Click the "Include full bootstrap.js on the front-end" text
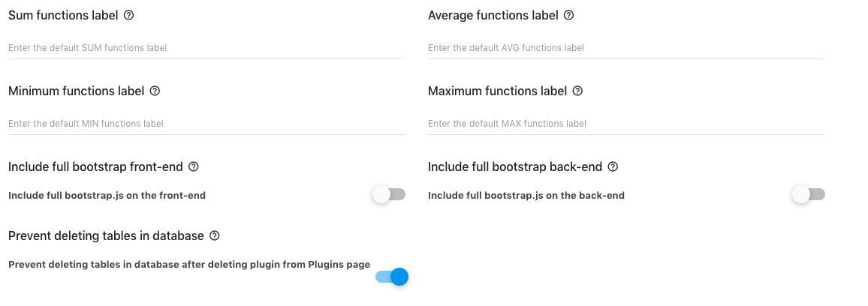This screenshot has height=306, width=868. pos(107,195)
